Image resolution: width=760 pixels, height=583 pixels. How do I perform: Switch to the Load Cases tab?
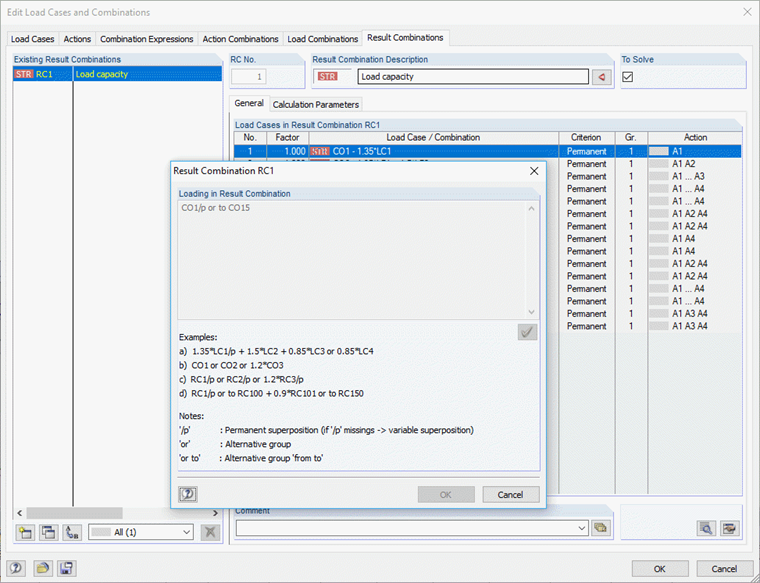[x=32, y=39]
